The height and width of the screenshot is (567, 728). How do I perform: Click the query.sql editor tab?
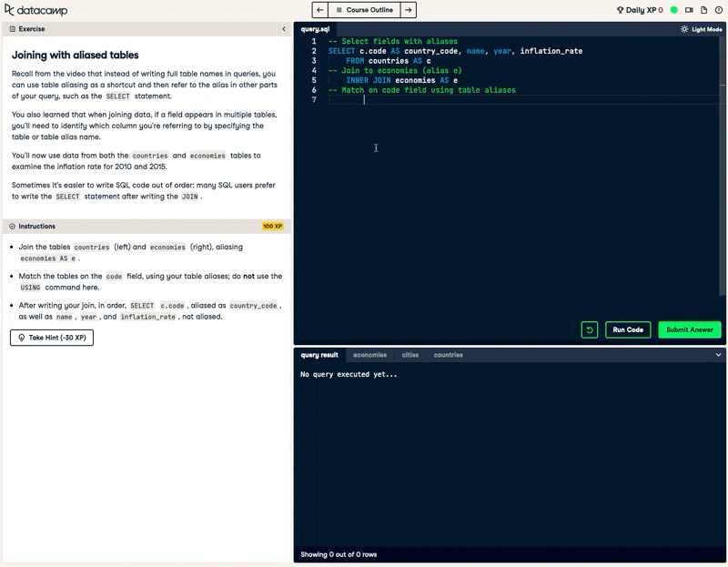tap(318, 28)
